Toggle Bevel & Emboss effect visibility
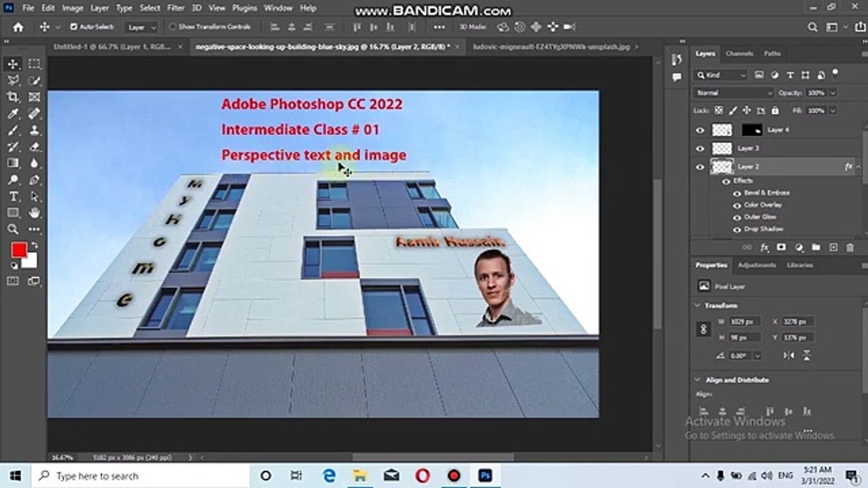Viewport: 868px width, 488px height. [x=737, y=193]
